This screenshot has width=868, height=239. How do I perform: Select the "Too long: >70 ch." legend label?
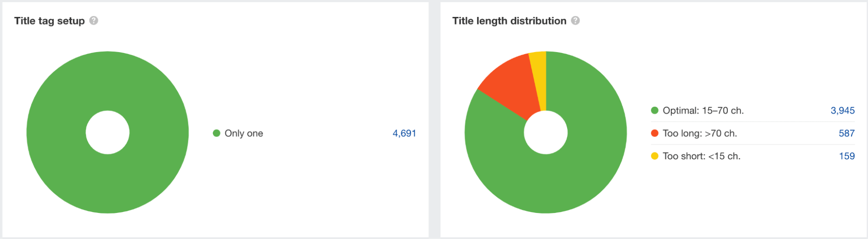tap(700, 133)
